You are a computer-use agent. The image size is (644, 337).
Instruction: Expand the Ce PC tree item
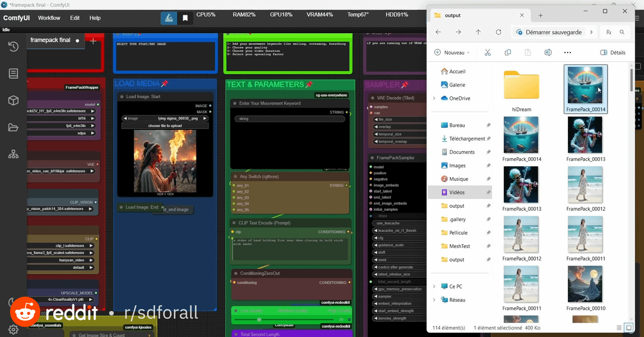click(434, 287)
